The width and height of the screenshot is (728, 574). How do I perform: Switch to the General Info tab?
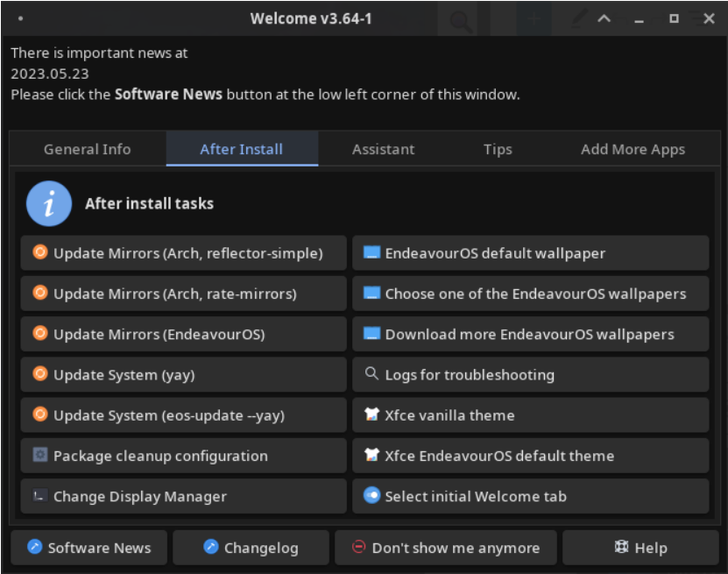[88, 149]
